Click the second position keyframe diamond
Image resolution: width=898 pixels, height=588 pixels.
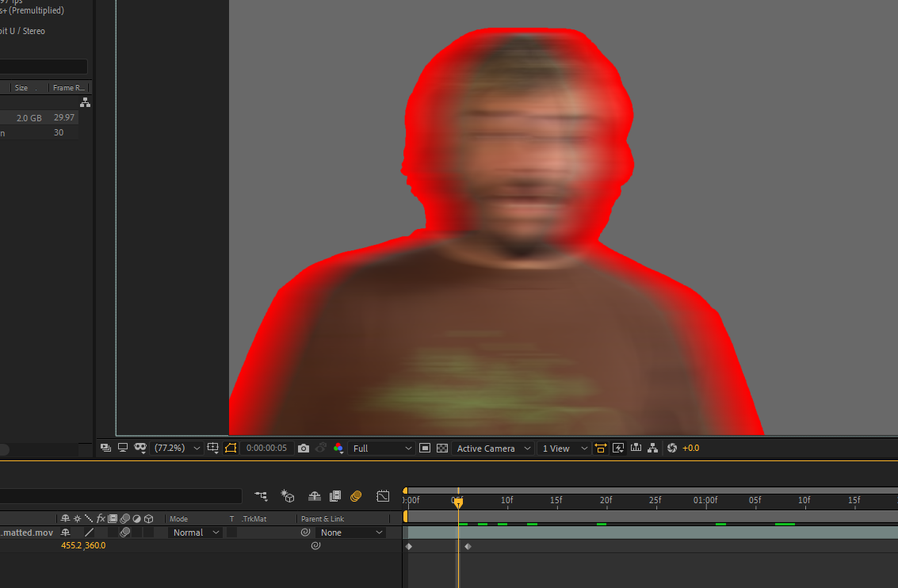click(x=468, y=546)
